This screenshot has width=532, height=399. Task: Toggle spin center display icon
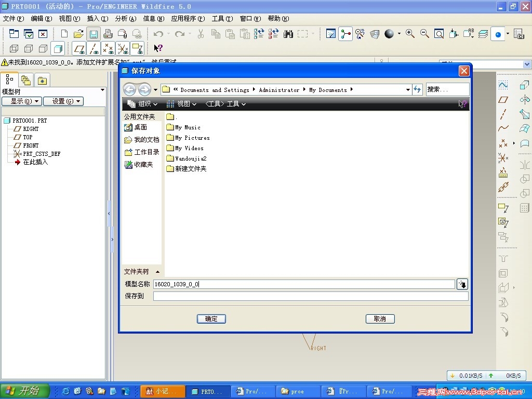[x=345, y=34]
